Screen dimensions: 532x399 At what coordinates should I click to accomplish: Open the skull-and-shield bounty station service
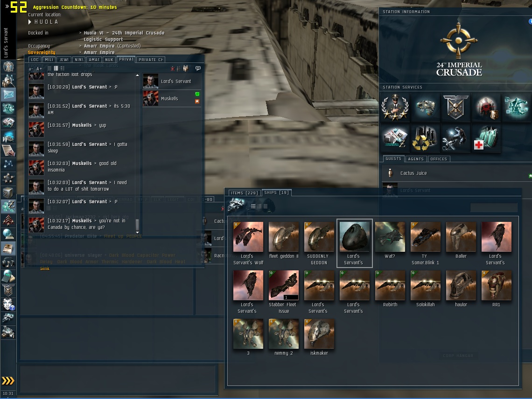click(455, 108)
